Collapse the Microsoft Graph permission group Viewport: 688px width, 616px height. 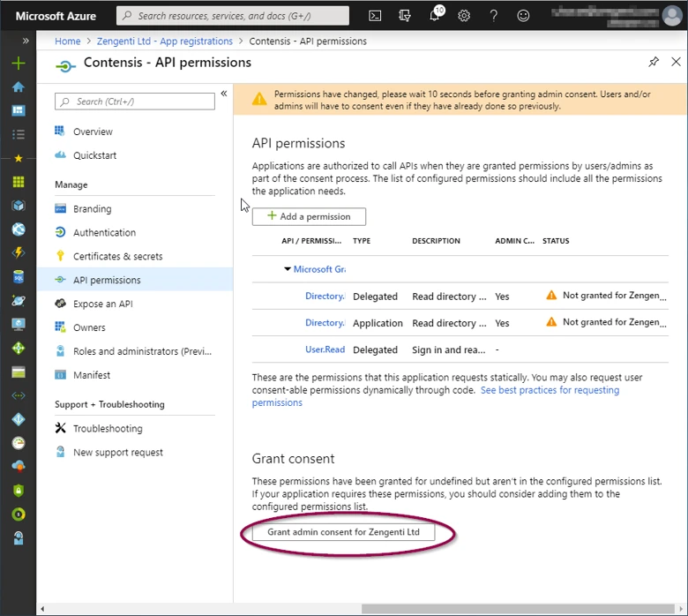point(287,268)
